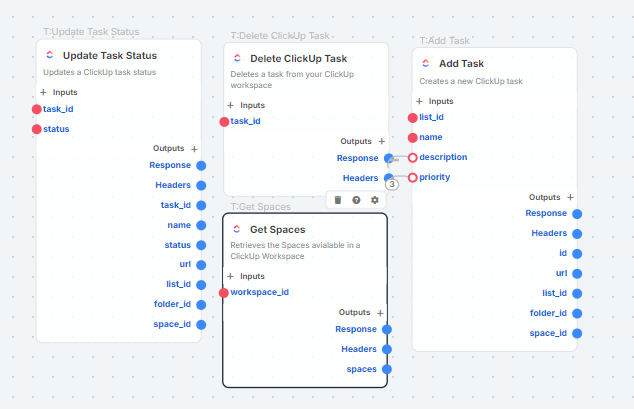Add an output to Delete ClickUp Task node
This screenshot has width=634, height=409.
382,141
